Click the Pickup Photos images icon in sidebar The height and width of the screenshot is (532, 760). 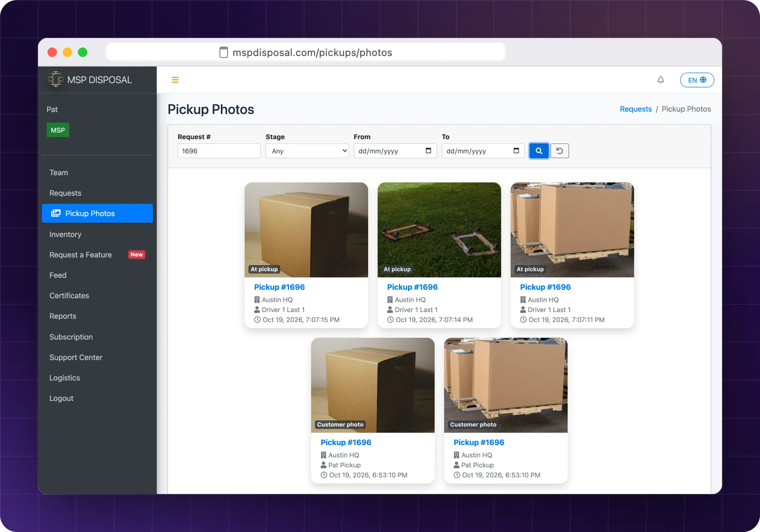[x=56, y=213]
